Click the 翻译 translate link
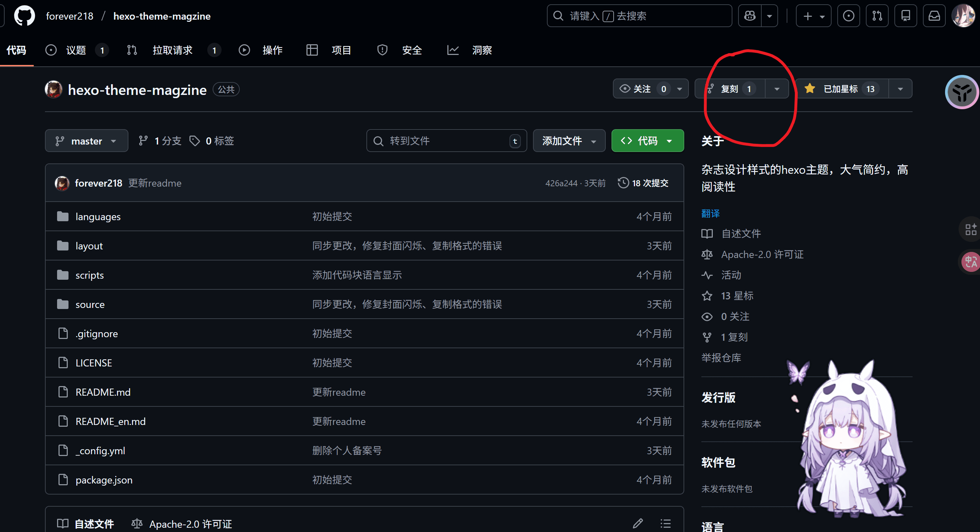980x532 pixels. pos(710,214)
